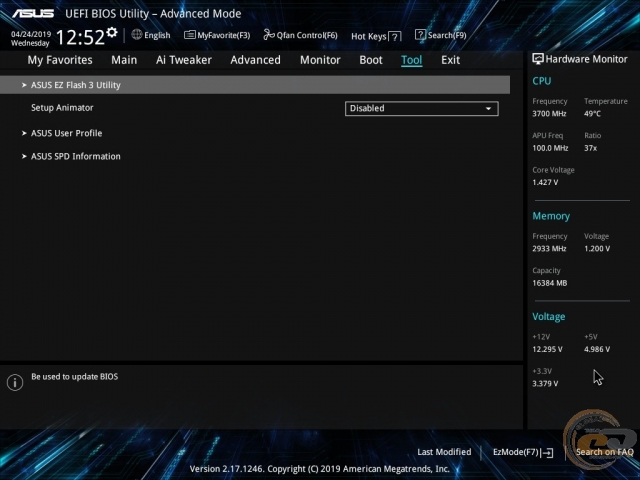Expand ASUS SPD Information arrow

pyautogui.click(x=24, y=156)
